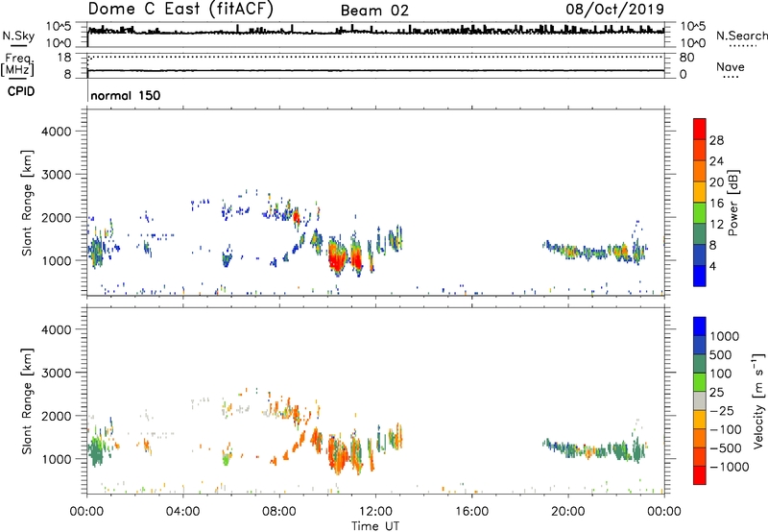Click the velocity colorbar tick '500'
Screen dimensions: 768x532
(x=721, y=354)
